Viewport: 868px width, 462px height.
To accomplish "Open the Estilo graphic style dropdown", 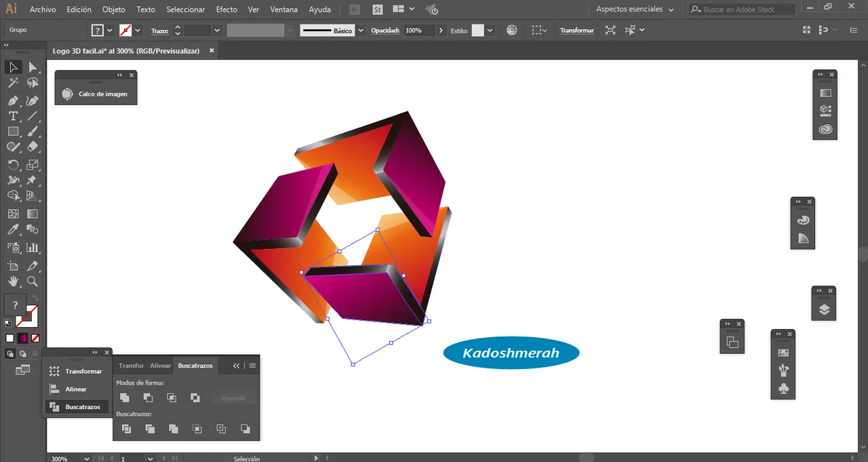I will (x=490, y=31).
